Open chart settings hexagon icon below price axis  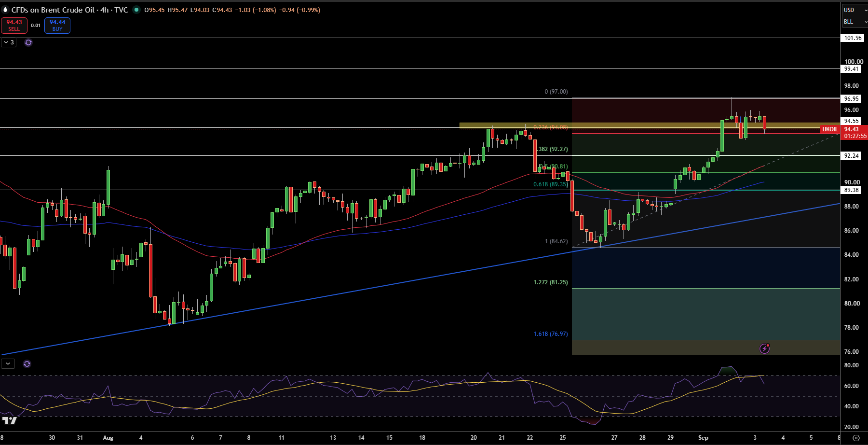pos(856,438)
